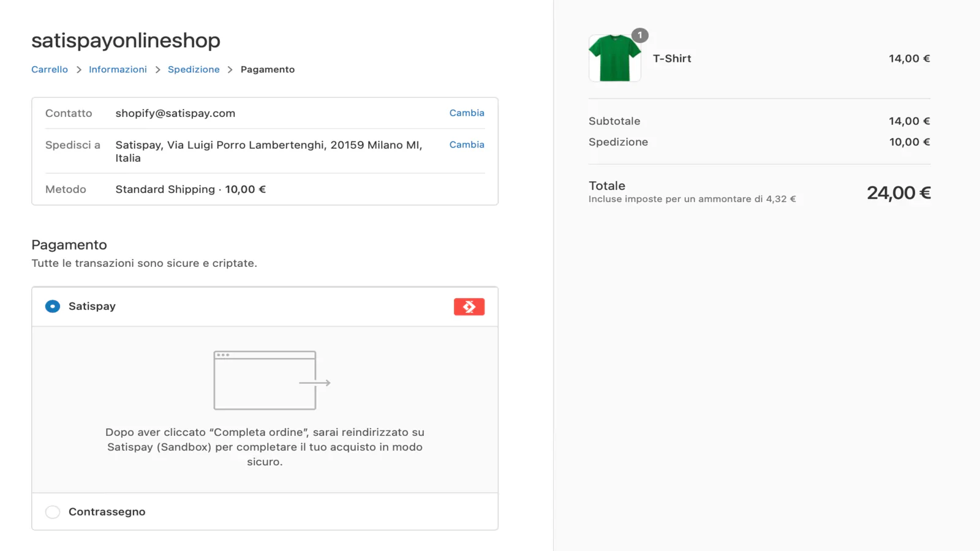Click the 24,00 € total amount
Viewport: 980px width, 551px height.
pyautogui.click(x=899, y=193)
